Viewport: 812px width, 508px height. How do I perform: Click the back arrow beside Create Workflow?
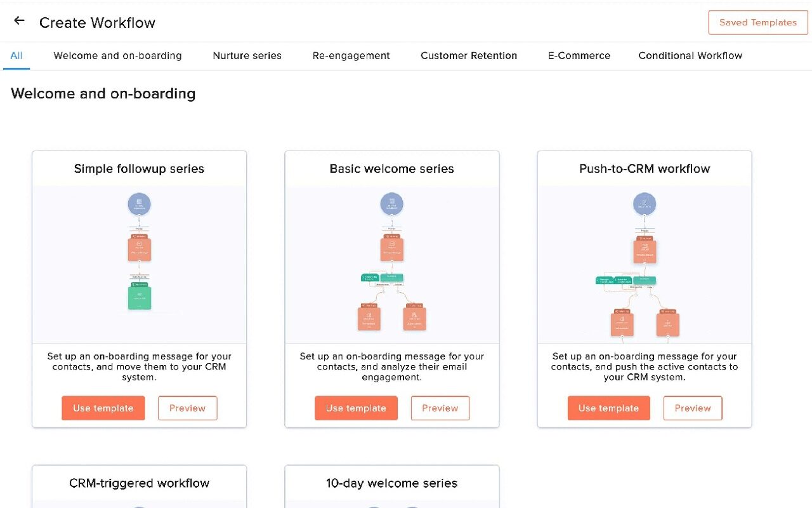pos(19,21)
